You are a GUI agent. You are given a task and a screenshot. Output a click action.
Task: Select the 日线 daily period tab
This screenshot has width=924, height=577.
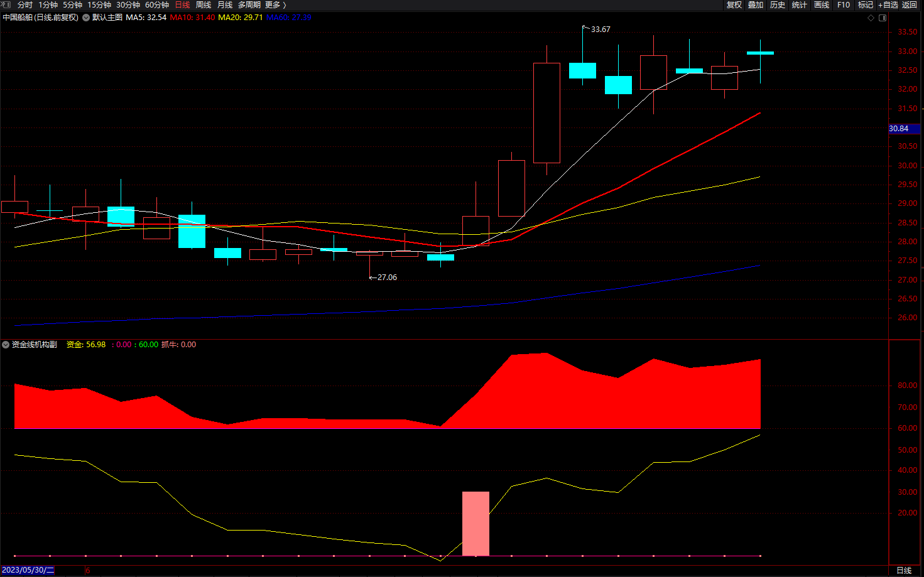(182, 5)
